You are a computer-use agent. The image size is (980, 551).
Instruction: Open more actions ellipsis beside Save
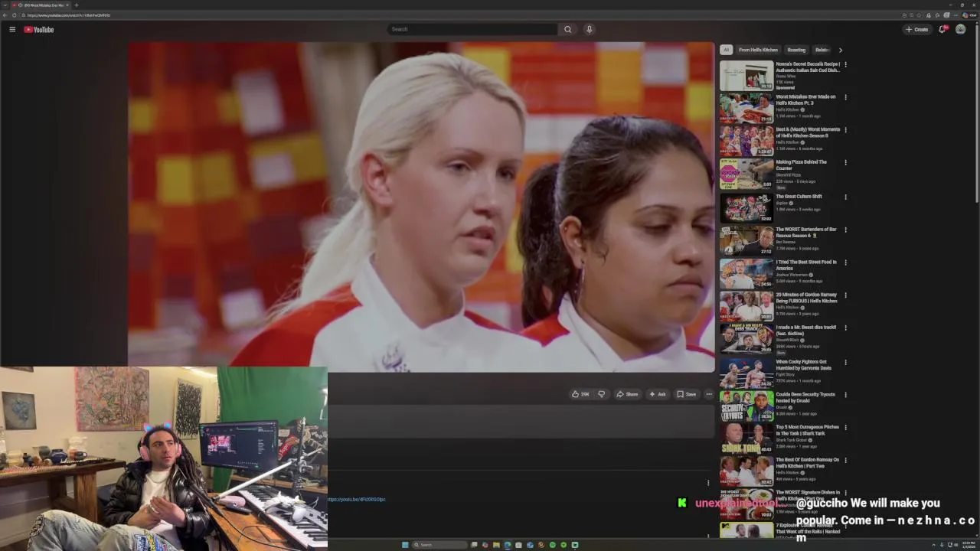(x=709, y=394)
